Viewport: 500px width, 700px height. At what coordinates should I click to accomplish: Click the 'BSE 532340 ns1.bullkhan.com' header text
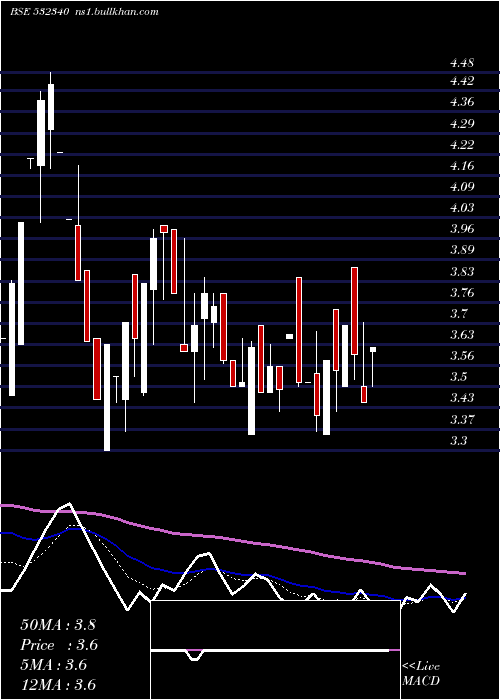point(84,12)
